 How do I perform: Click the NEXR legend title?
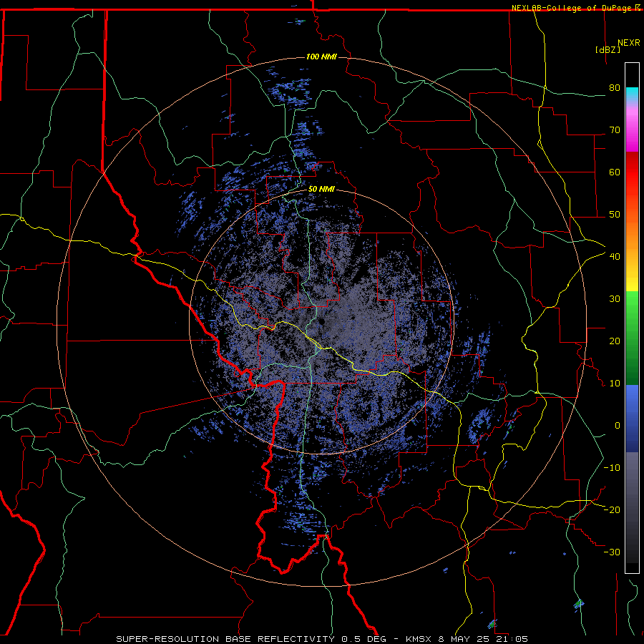[629, 43]
